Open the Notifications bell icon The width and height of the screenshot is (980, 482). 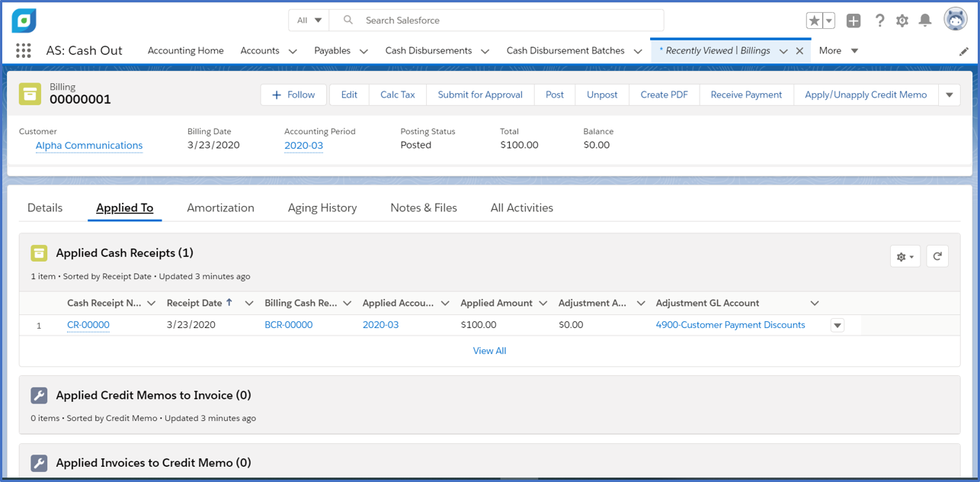[925, 21]
